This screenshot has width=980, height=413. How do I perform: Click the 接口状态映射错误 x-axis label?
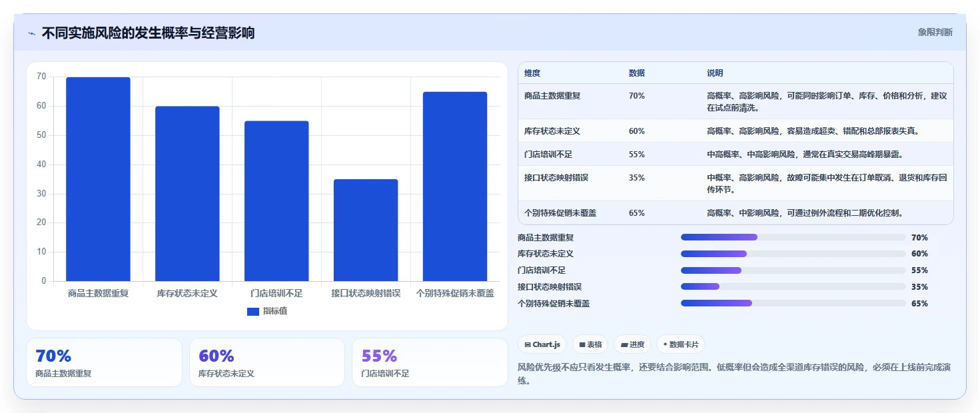tap(366, 293)
